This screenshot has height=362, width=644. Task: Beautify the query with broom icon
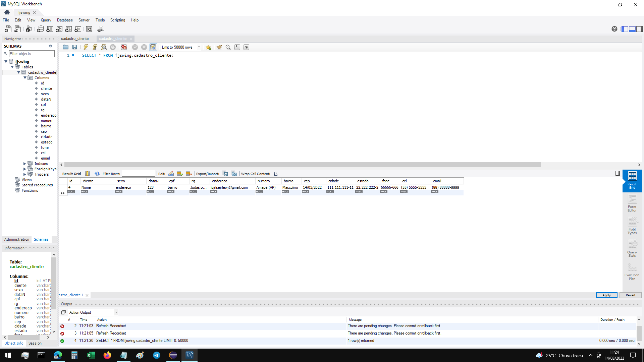tap(219, 47)
